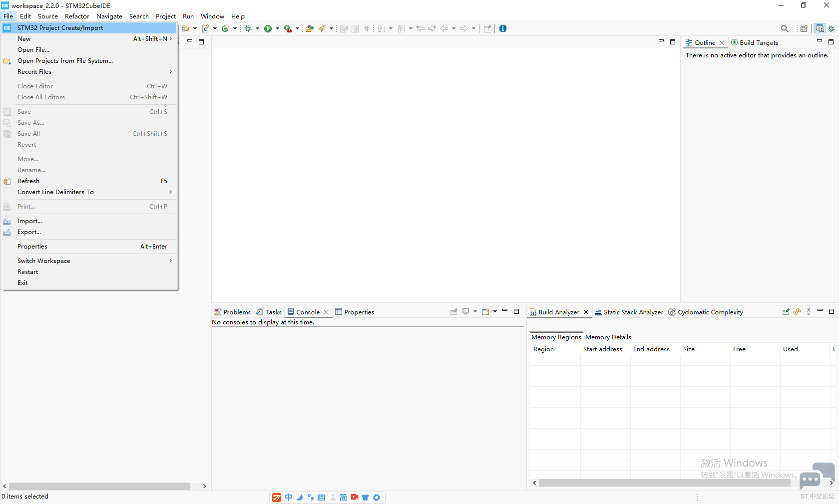Click the External Tools run icon

click(x=288, y=28)
